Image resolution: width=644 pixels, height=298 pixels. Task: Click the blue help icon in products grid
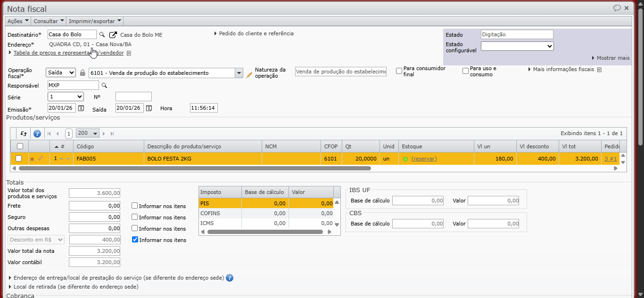click(x=37, y=134)
